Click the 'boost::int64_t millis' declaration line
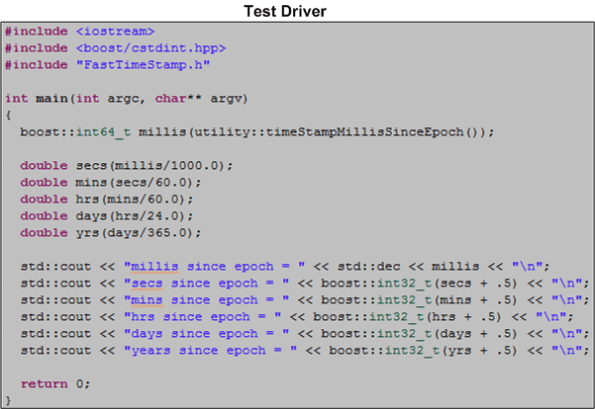This screenshot has width=595, height=409. tap(257, 132)
